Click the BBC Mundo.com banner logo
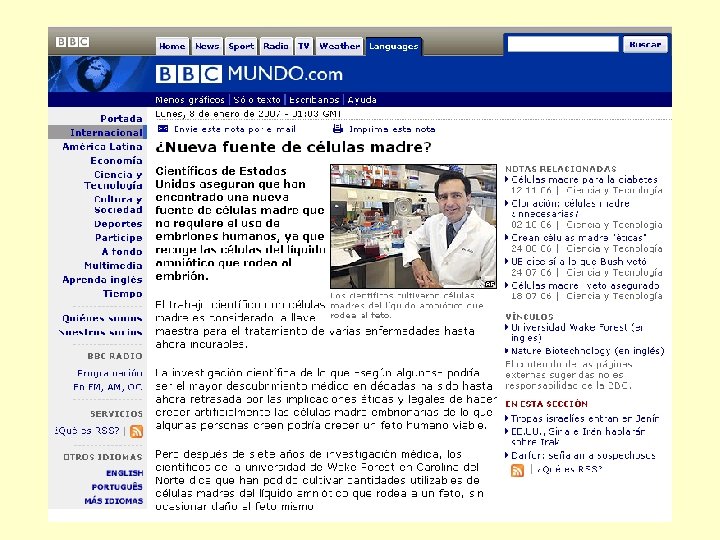Viewport: 720px width, 540px height. coord(249,74)
